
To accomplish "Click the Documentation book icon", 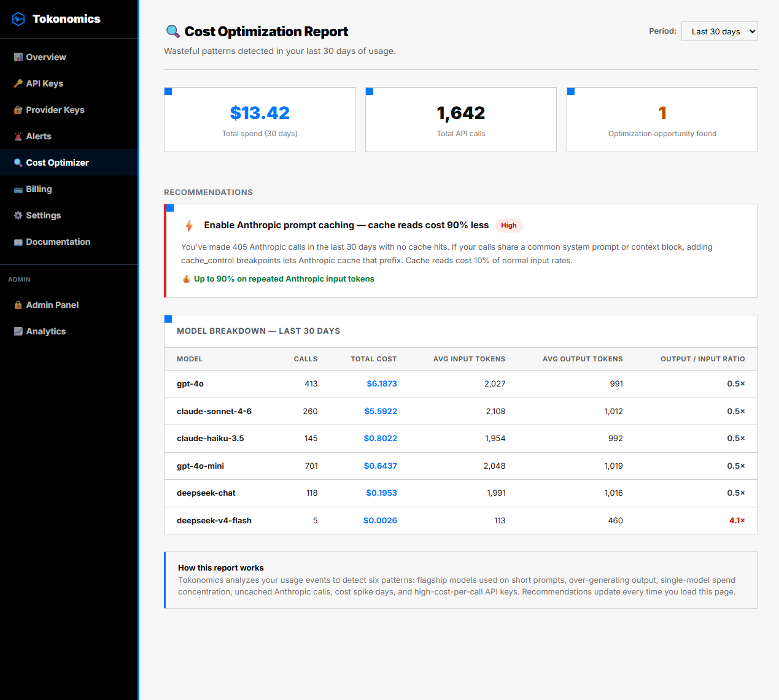I will tap(18, 242).
